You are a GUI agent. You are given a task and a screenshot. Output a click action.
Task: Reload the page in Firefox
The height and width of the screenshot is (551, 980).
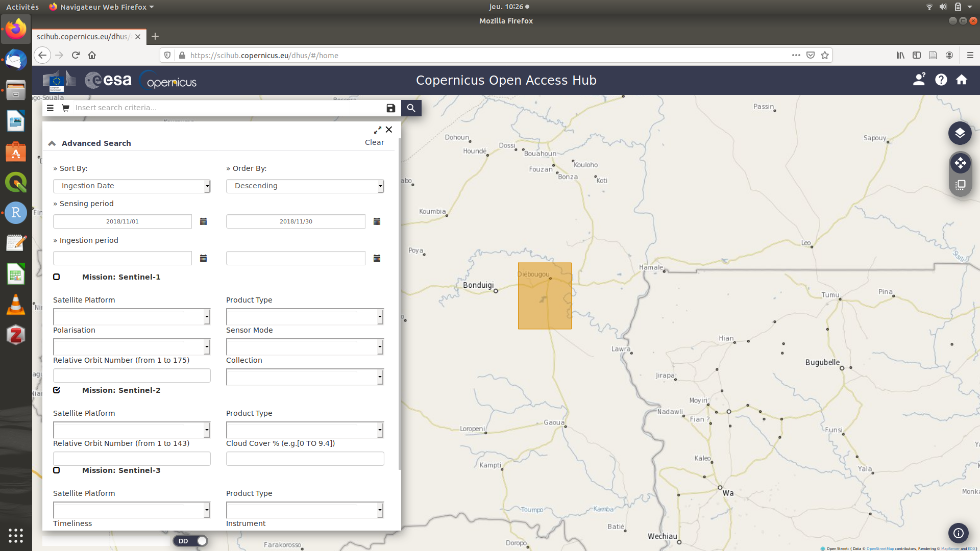[76, 55]
